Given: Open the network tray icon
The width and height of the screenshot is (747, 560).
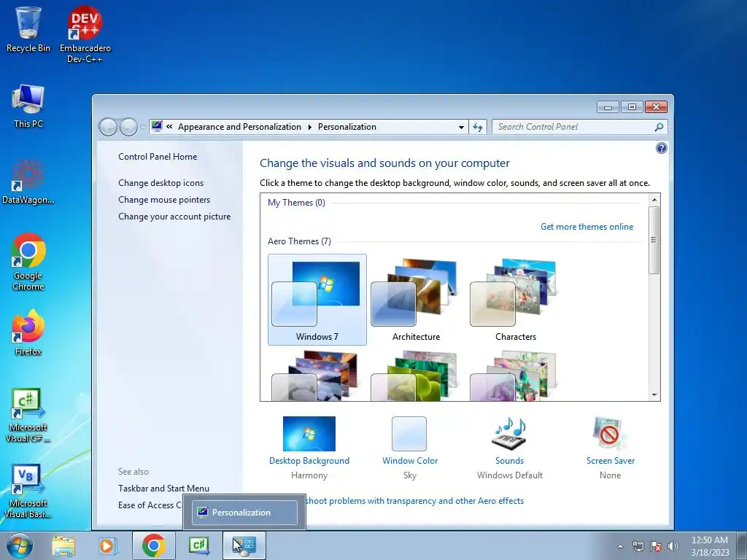Looking at the screenshot, I should pos(638,546).
